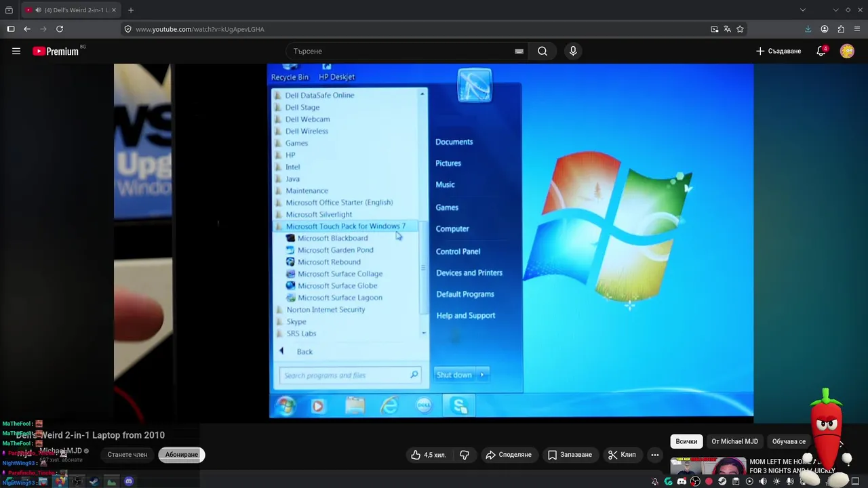Click the Shut down button in video
Screen dimensions: 868x488
[454, 375]
